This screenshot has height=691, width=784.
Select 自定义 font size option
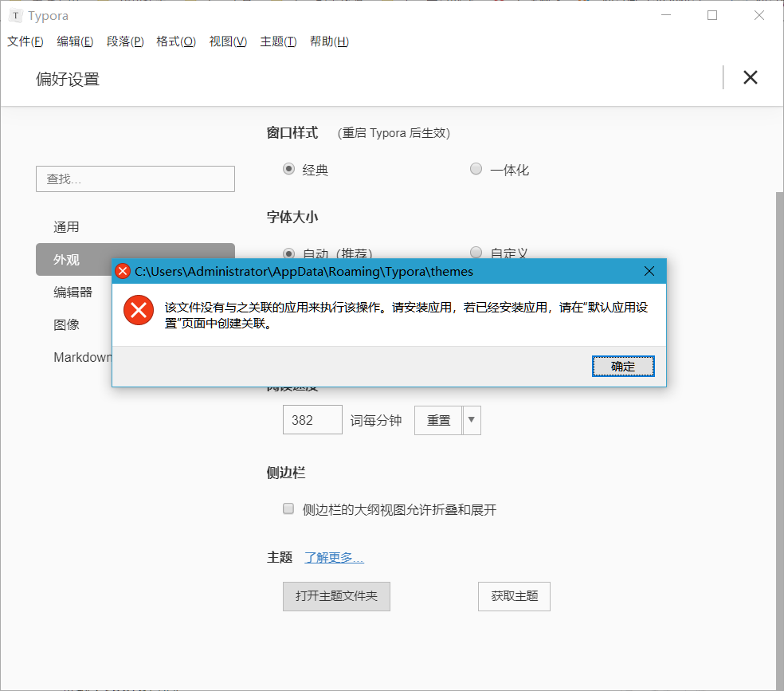click(476, 252)
